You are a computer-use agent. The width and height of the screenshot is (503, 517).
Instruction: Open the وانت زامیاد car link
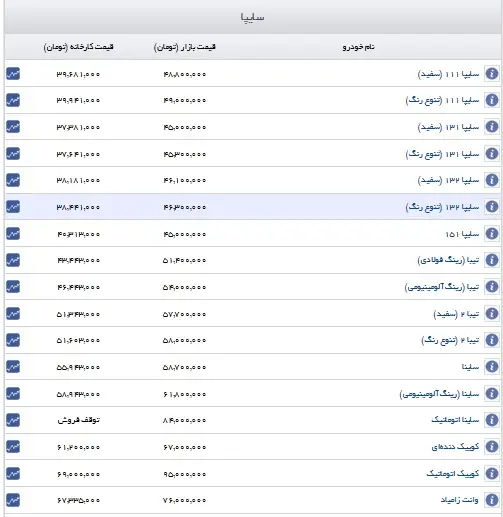point(460,500)
